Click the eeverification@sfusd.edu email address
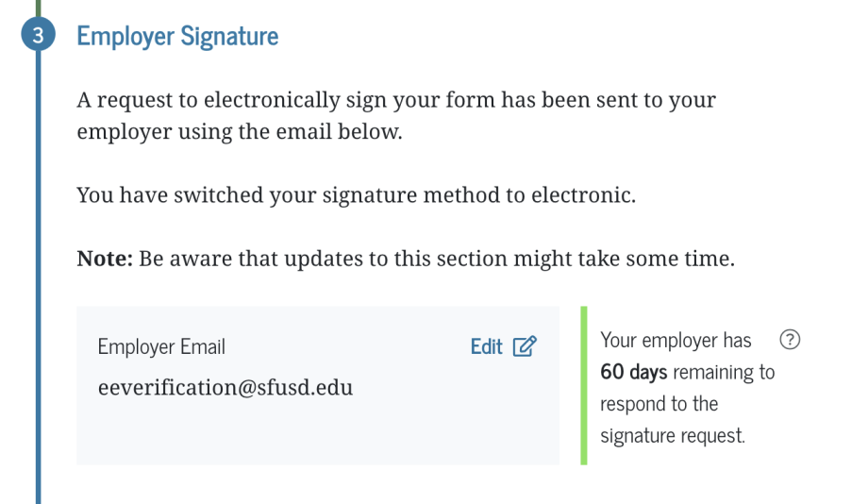Viewport: 868px width, 504px height. (x=225, y=387)
